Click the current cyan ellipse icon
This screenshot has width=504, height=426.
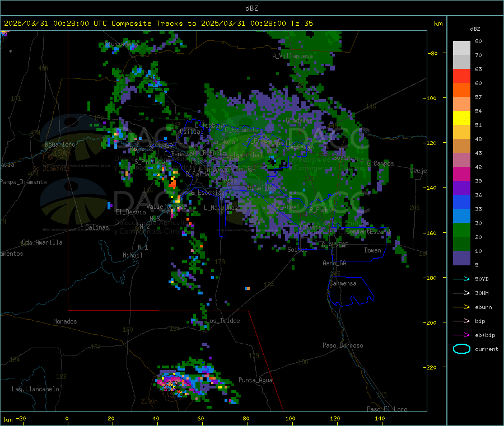pos(461,349)
